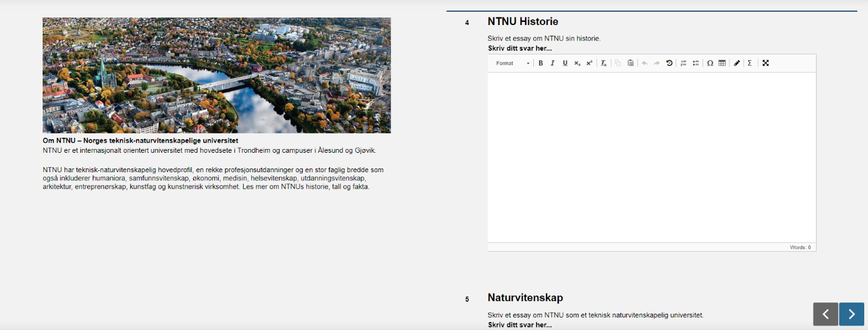This screenshot has width=868, height=330.
Task: Insert a table
Action: 722,63
